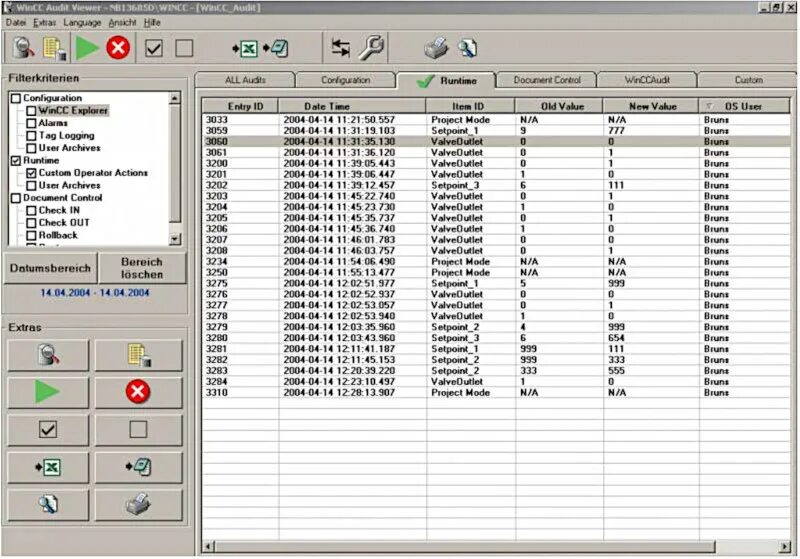This screenshot has height=559, width=800.
Task: Sort by the Entry ID column header
Action: (240, 107)
